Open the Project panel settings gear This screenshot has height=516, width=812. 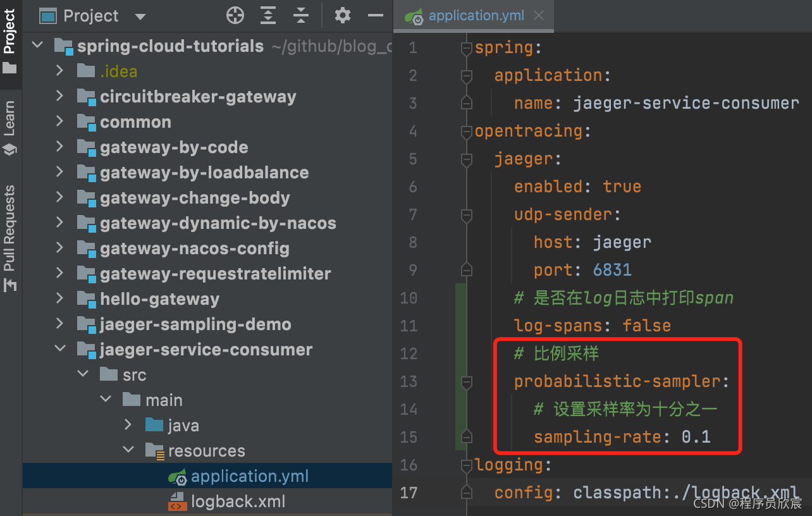pyautogui.click(x=343, y=15)
